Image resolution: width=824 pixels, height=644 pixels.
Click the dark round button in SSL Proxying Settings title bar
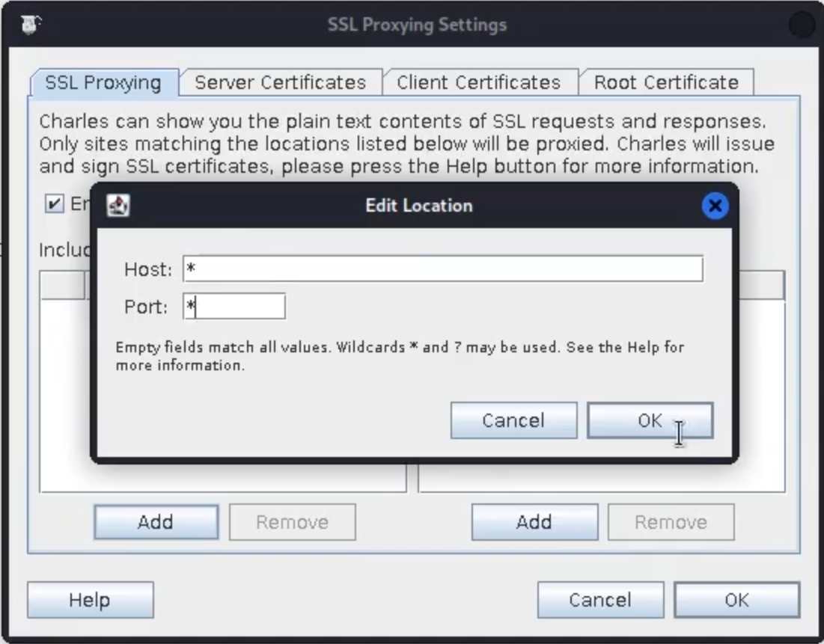(802, 24)
